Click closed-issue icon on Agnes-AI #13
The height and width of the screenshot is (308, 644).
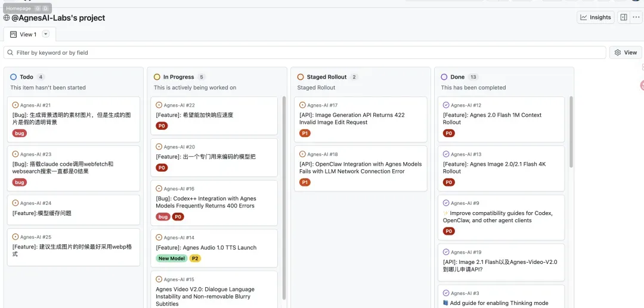pos(446,154)
